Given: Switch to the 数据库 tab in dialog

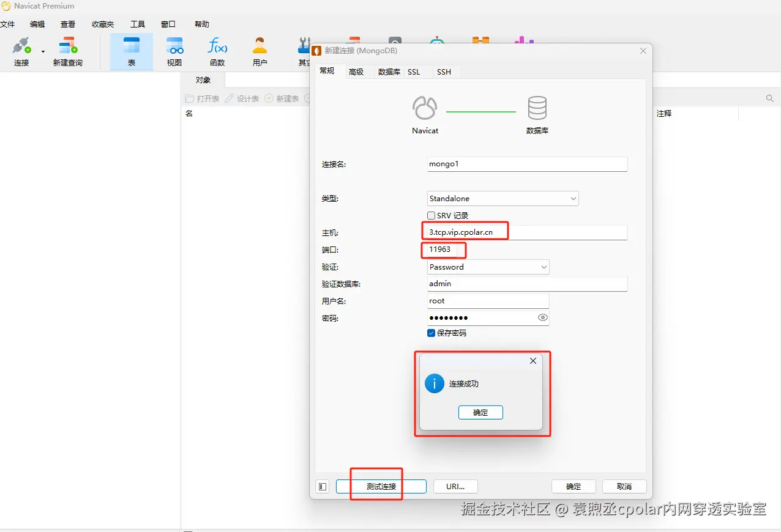Looking at the screenshot, I should click(389, 72).
